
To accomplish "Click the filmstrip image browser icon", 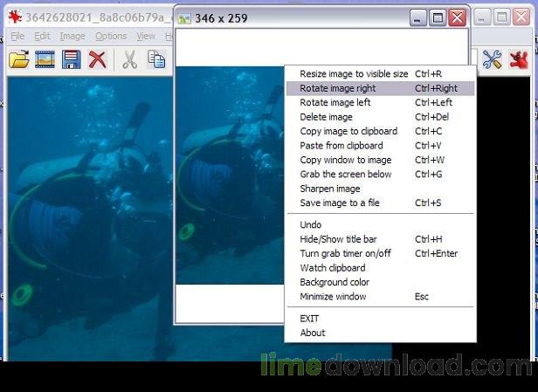I will [45, 59].
